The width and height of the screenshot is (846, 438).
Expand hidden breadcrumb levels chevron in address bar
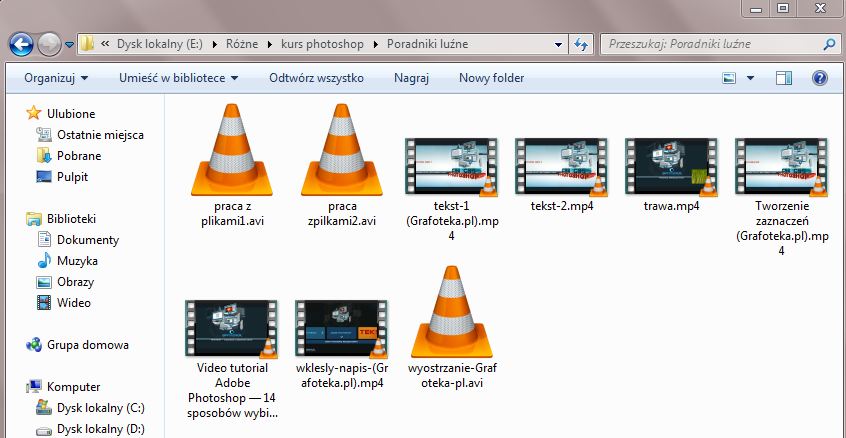[x=105, y=44]
